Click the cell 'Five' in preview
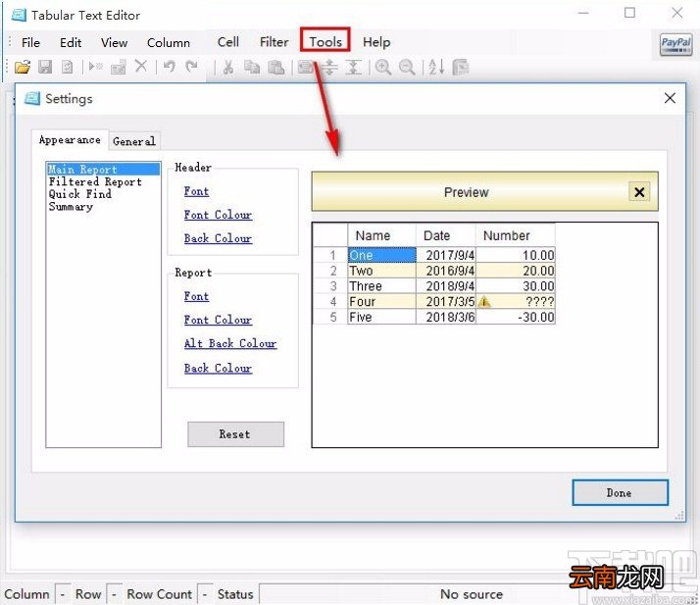This screenshot has width=700, height=605. (381, 317)
